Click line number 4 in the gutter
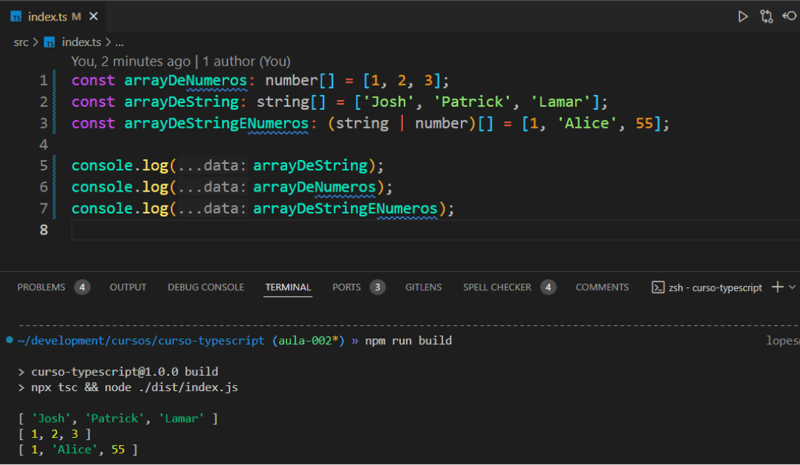The width and height of the screenshot is (800, 465). 43,145
